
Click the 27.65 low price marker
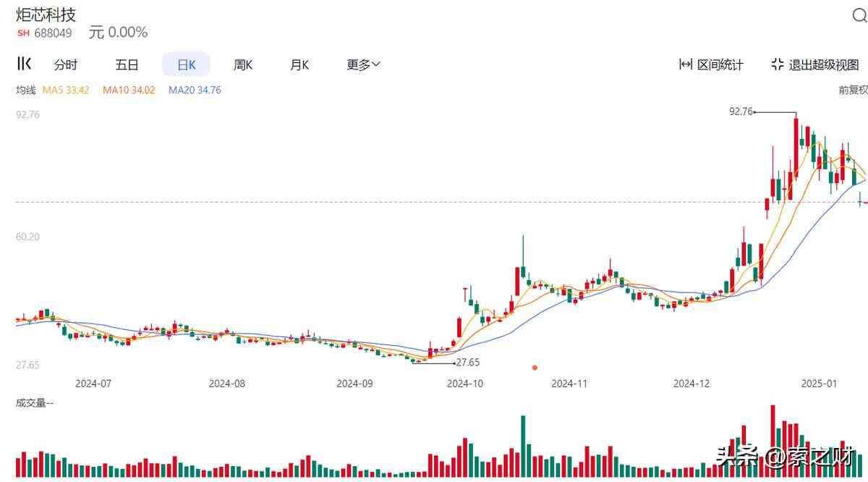[x=467, y=363]
